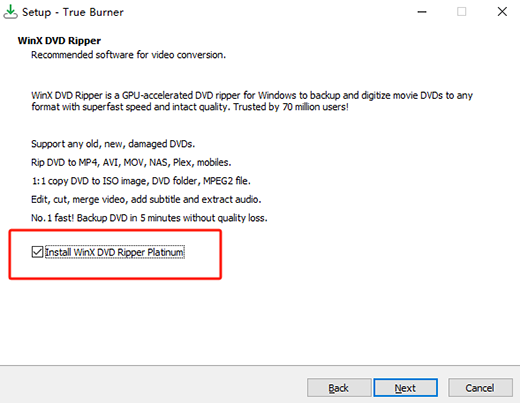Click the Install WinX DVD Ripper Platinum label
The width and height of the screenshot is (520, 403).
(115, 252)
